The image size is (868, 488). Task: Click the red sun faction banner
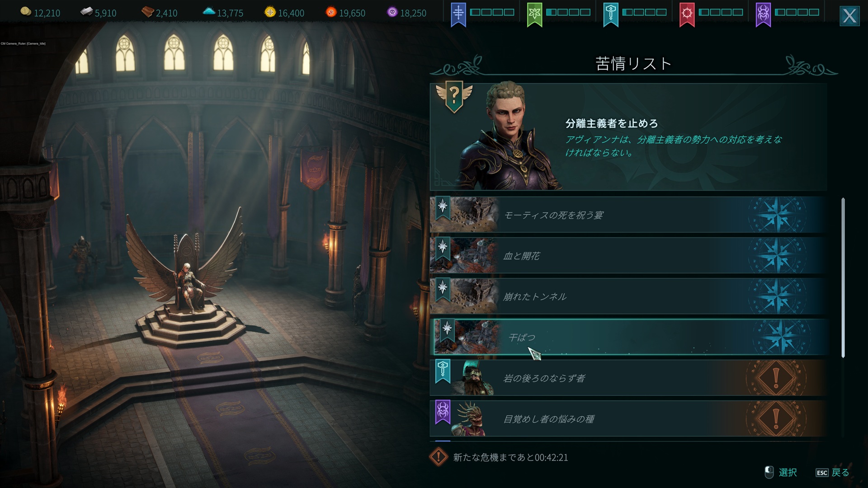[x=687, y=14]
